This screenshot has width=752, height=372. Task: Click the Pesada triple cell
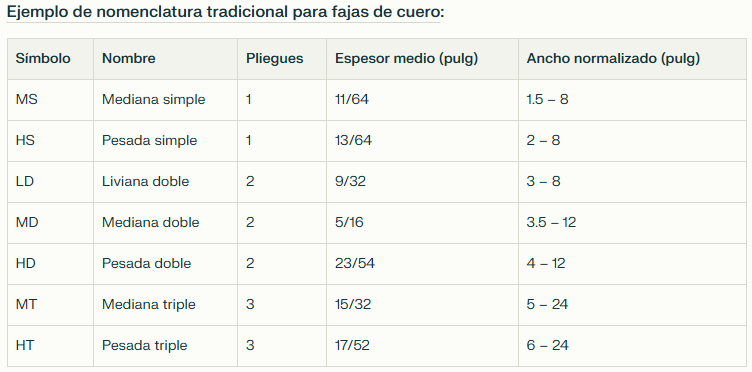[x=165, y=346]
